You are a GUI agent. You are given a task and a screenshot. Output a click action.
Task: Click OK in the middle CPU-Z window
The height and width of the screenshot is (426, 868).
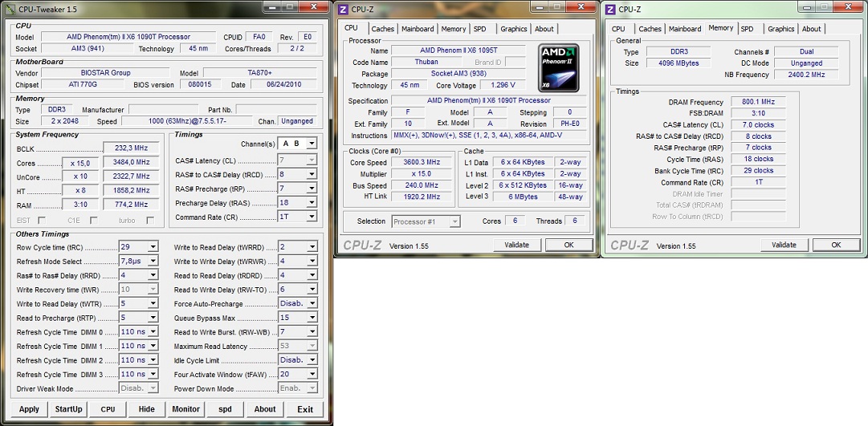pyautogui.click(x=569, y=245)
